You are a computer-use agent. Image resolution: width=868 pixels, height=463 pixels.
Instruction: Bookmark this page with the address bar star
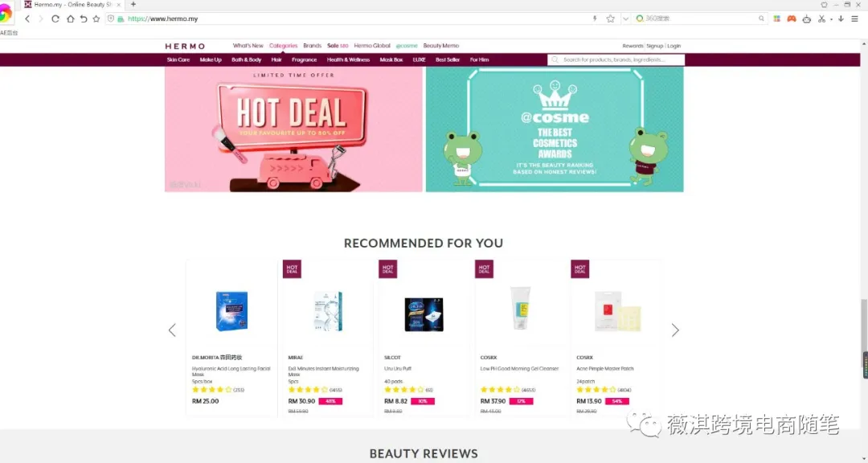(x=611, y=18)
